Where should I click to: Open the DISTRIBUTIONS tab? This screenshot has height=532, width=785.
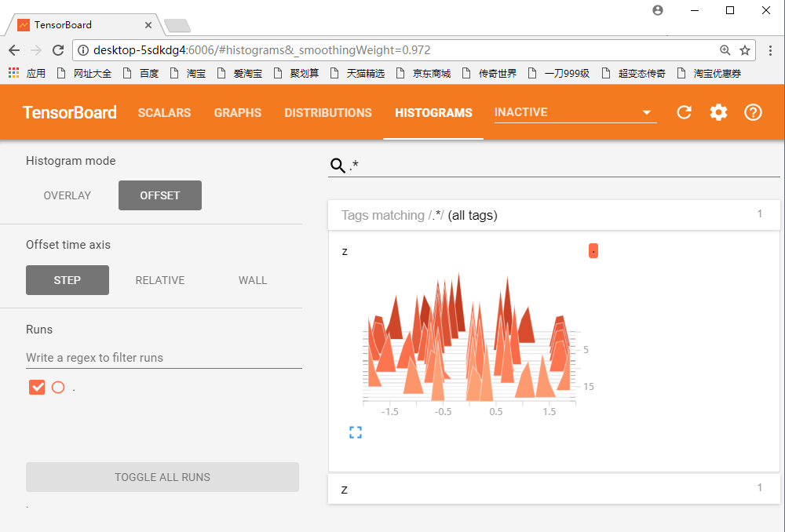(328, 113)
